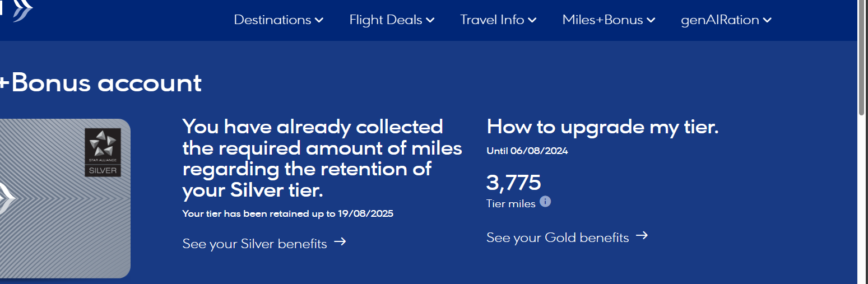Expand the Travel Info chevron
Viewport: 868px width, 284px height.
point(532,20)
